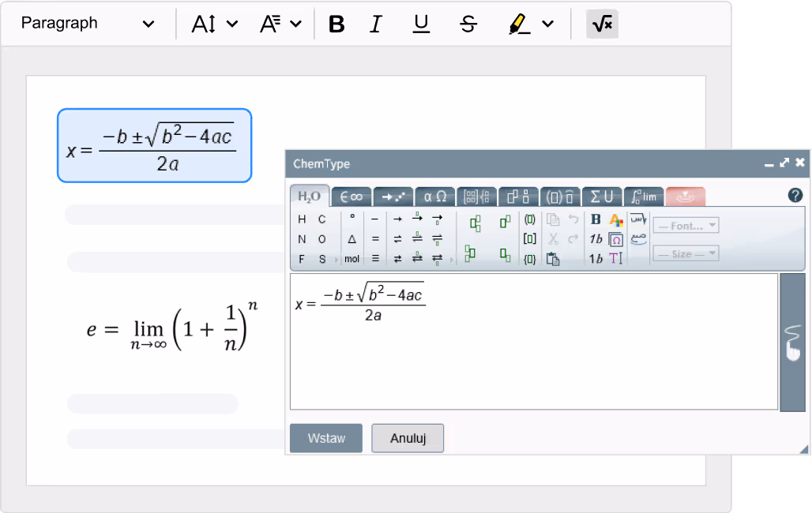The height and width of the screenshot is (513, 812).
Task: Click the paste icon in ChemType
Action: [553, 259]
